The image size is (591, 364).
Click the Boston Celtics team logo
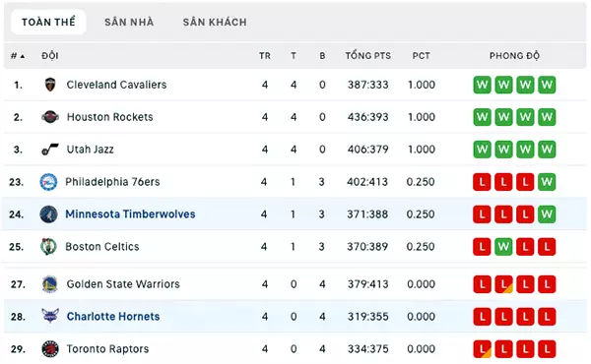click(x=48, y=247)
